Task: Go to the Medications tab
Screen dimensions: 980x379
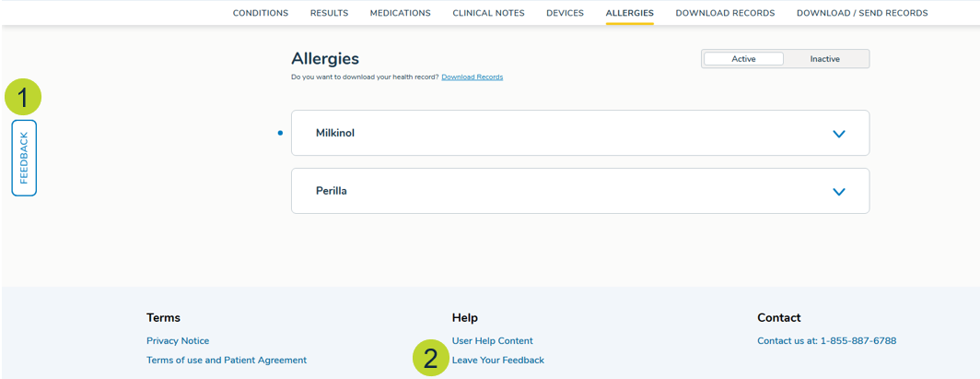Action: coord(400,13)
